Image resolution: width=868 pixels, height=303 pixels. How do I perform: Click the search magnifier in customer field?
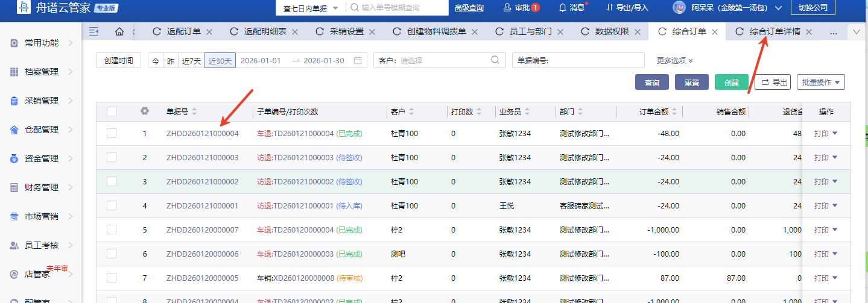point(495,60)
